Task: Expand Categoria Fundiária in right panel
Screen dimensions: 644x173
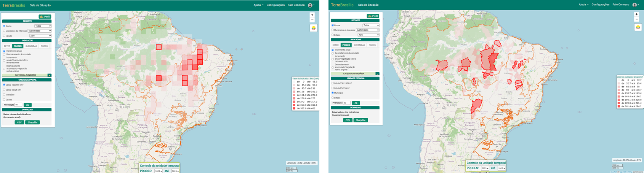Action: [377, 74]
